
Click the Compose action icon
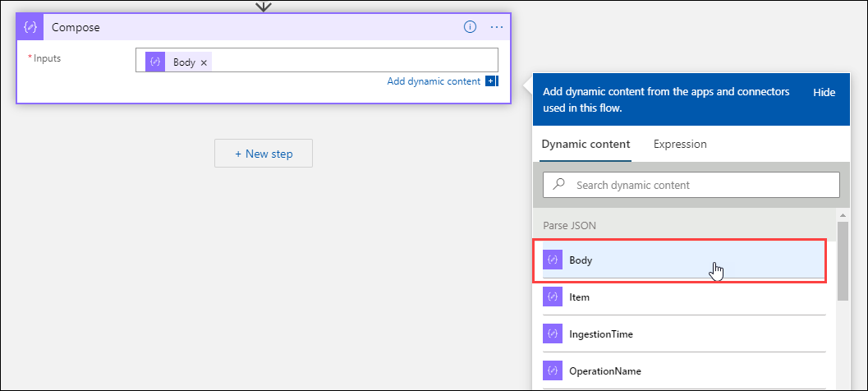(x=30, y=27)
